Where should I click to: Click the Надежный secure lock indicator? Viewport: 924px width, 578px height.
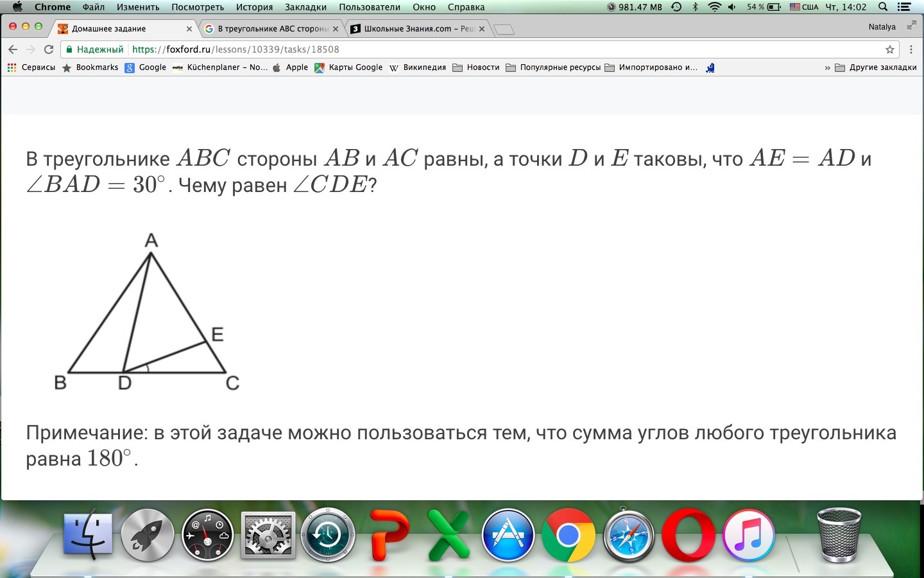pos(95,49)
